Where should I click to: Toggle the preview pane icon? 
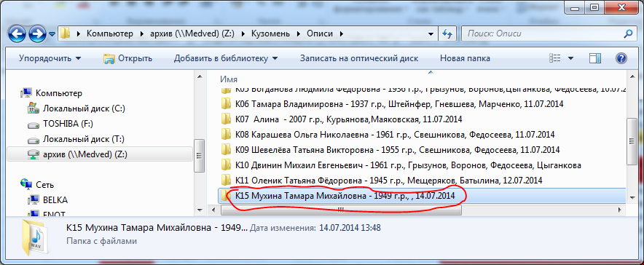(594, 58)
